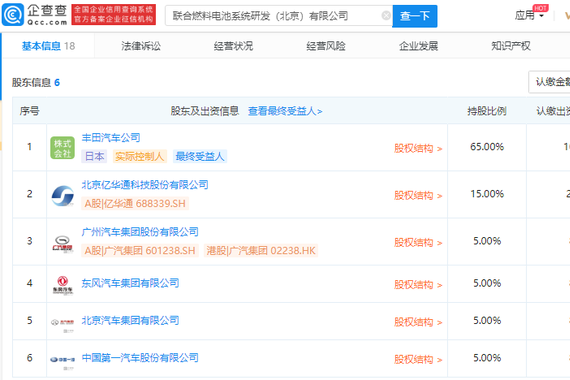Screen dimensions: 570x380
Task: Click the 东风汽车 company logo icon
Action: [63, 285]
